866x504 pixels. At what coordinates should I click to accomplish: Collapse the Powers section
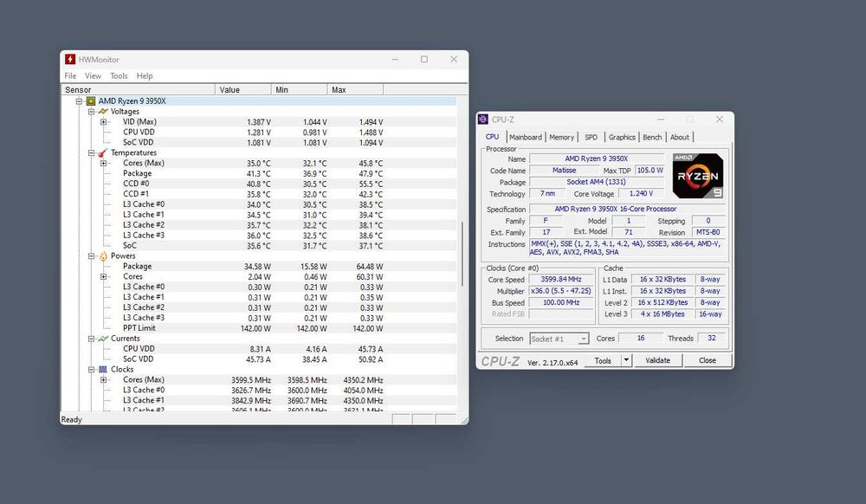pos(91,256)
